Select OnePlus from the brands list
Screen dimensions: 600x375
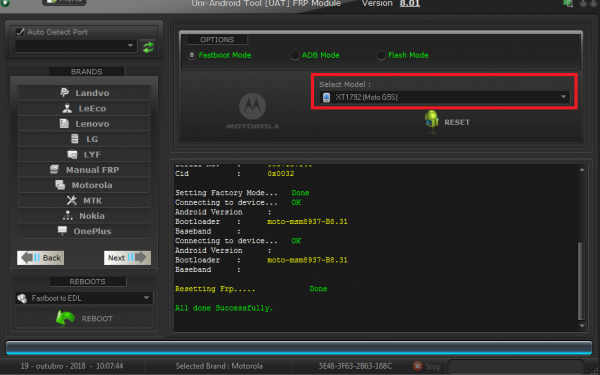pos(84,231)
